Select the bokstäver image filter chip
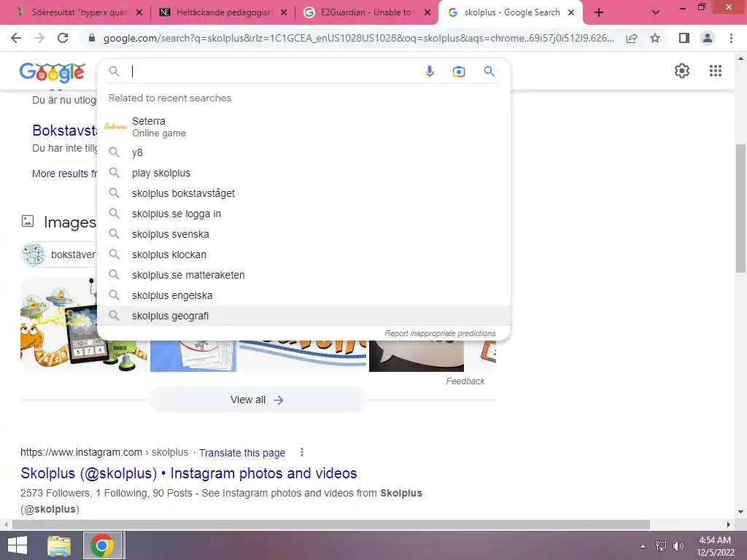This screenshot has height=560, width=747. click(58, 254)
